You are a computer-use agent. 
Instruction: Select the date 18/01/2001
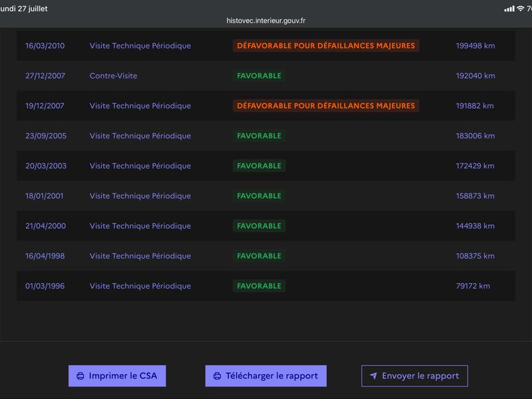pos(44,196)
